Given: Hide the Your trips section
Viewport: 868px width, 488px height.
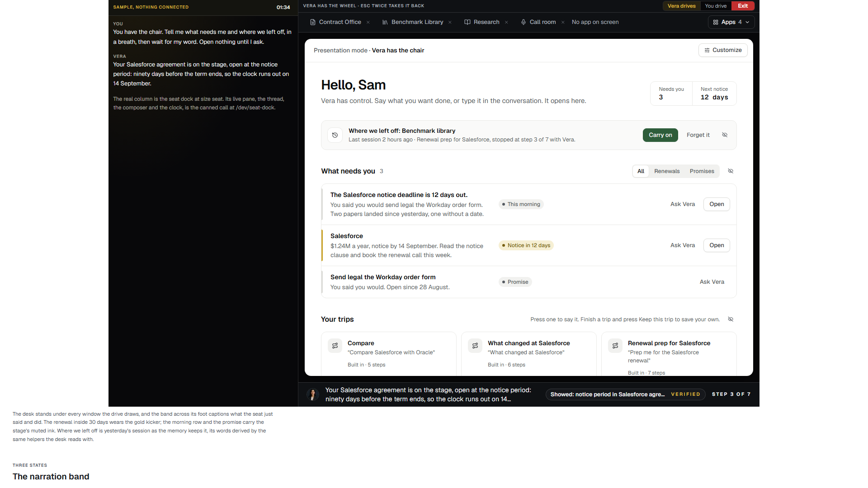Looking at the screenshot, I should [731, 319].
